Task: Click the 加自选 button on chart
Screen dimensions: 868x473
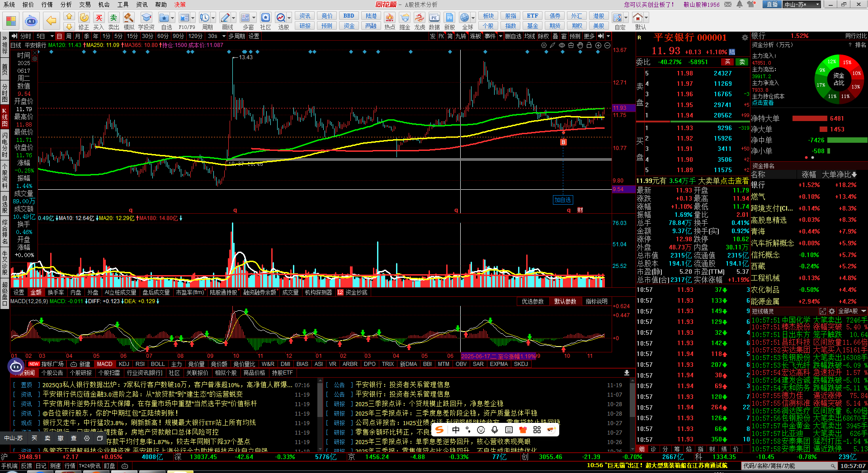Action: pos(563,200)
